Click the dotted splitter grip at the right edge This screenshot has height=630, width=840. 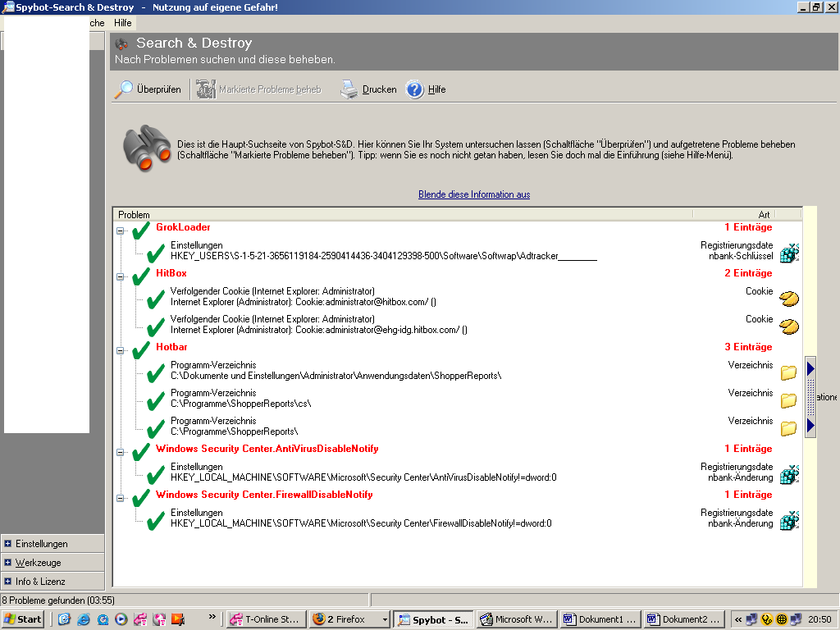(x=810, y=397)
